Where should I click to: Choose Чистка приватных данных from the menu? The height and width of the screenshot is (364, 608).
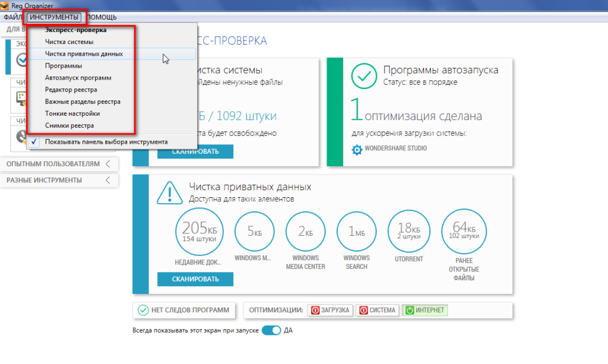(84, 53)
